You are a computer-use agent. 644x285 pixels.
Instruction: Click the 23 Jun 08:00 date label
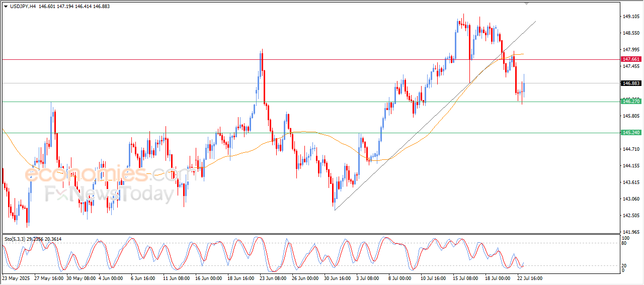(x=273, y=278)
